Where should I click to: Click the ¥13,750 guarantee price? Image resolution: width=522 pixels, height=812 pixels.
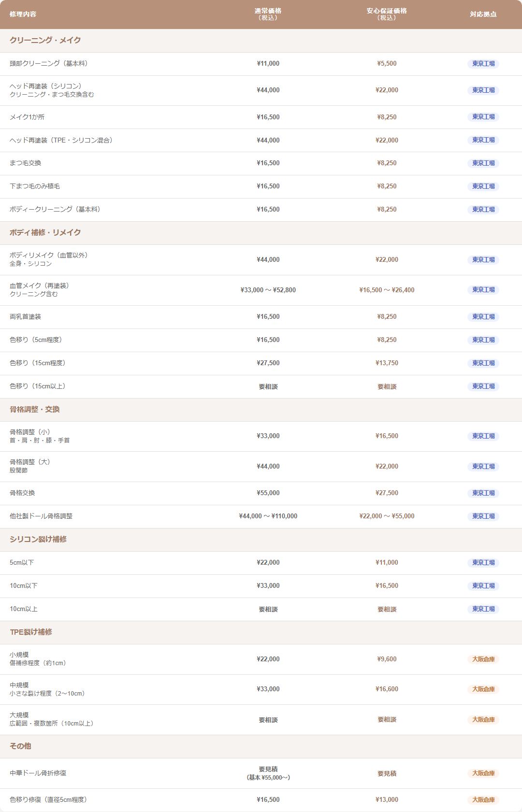(387, 363)
